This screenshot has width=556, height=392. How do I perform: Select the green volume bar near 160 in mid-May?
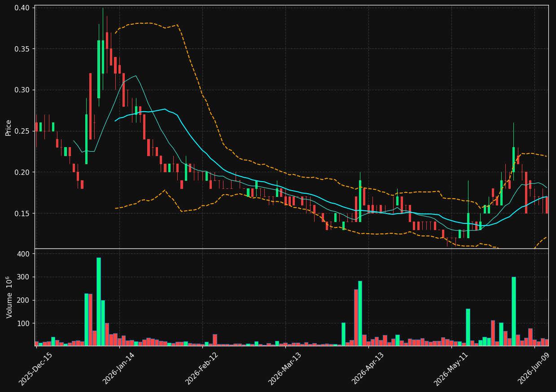(468, 327)
